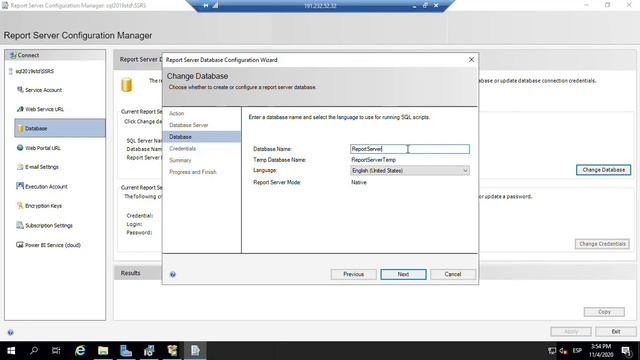Select the Database wizard step
640x360 pixels.
202,137
